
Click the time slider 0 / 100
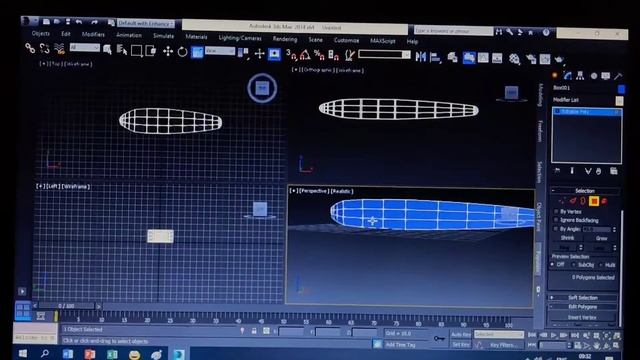coord(66,306)
